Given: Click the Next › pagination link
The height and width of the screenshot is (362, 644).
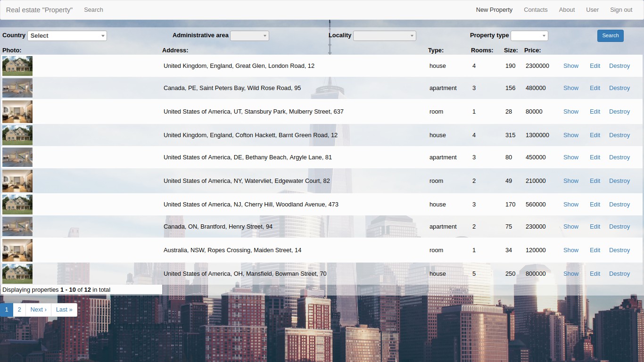Looking at the screenshot, I should (39, 310).
